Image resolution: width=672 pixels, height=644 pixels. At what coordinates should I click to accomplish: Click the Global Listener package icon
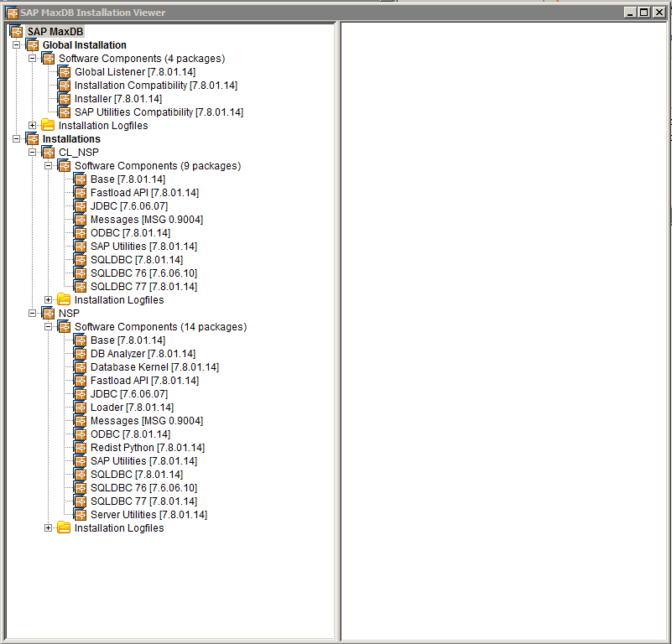[65, 72]
